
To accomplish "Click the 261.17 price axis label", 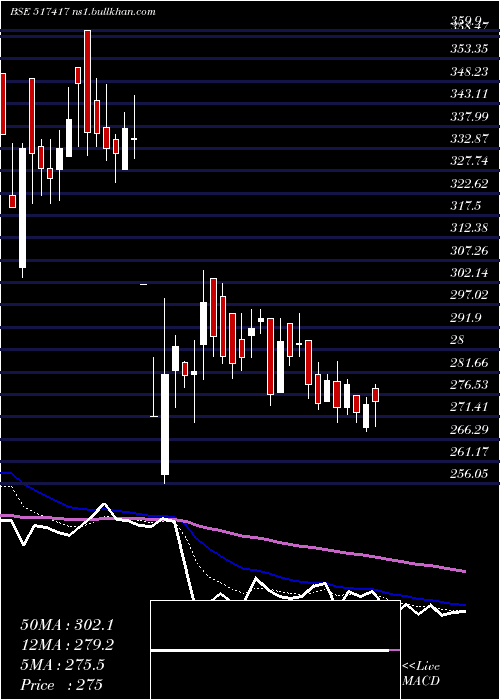I will (468, 452).
